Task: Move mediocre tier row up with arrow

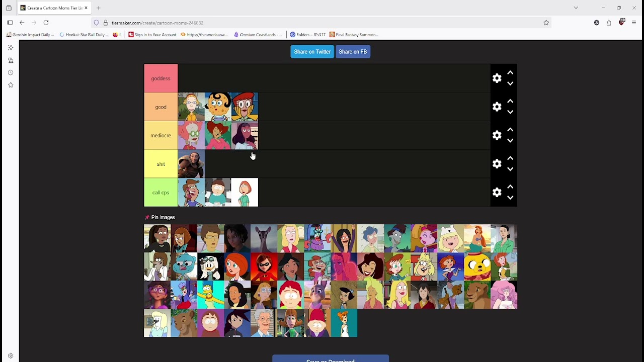Action: (x=510, y=130)
